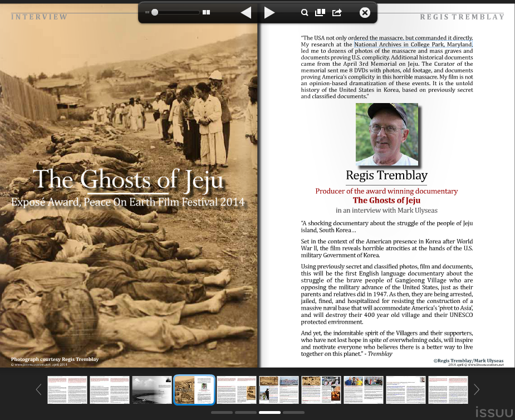Open the search magnifier in the viewer toolbar
515x420 pixels.
305,12
